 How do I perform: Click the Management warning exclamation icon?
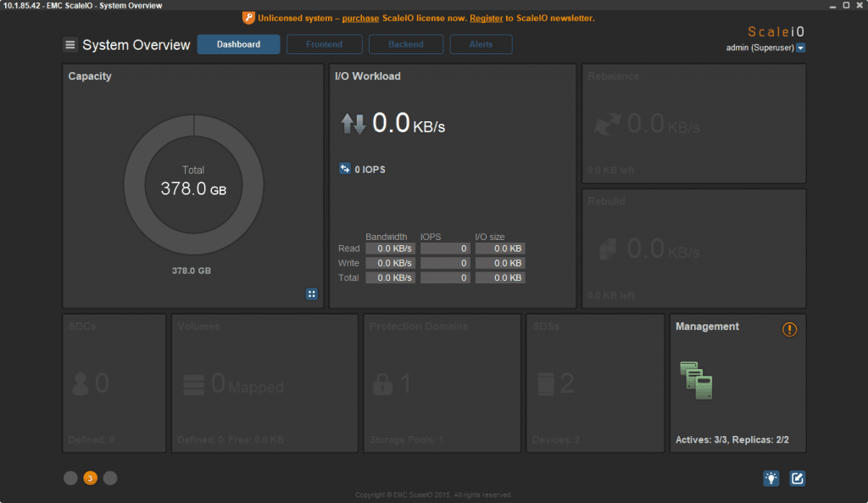click(x=789, y=330)
